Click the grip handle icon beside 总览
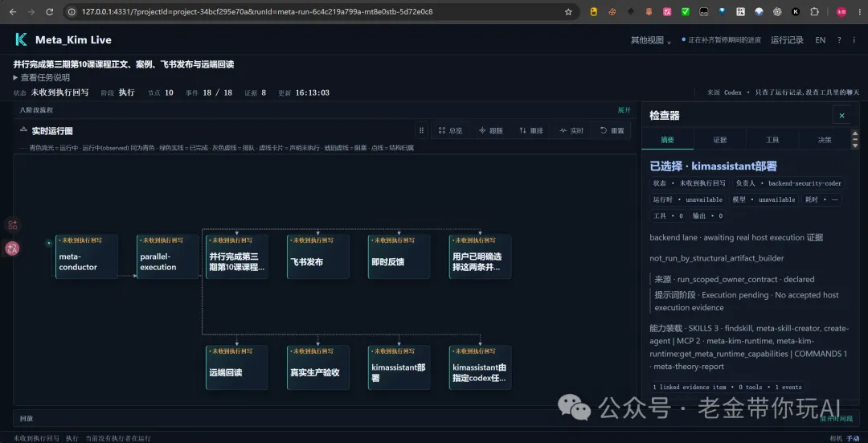The width and height of the screenshot is (868, 443). click(421, 131)
